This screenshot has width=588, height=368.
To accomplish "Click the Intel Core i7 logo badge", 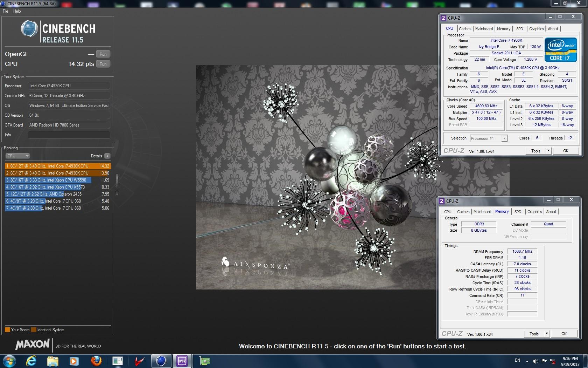I will pyautogui.click(x=560, y=50).
